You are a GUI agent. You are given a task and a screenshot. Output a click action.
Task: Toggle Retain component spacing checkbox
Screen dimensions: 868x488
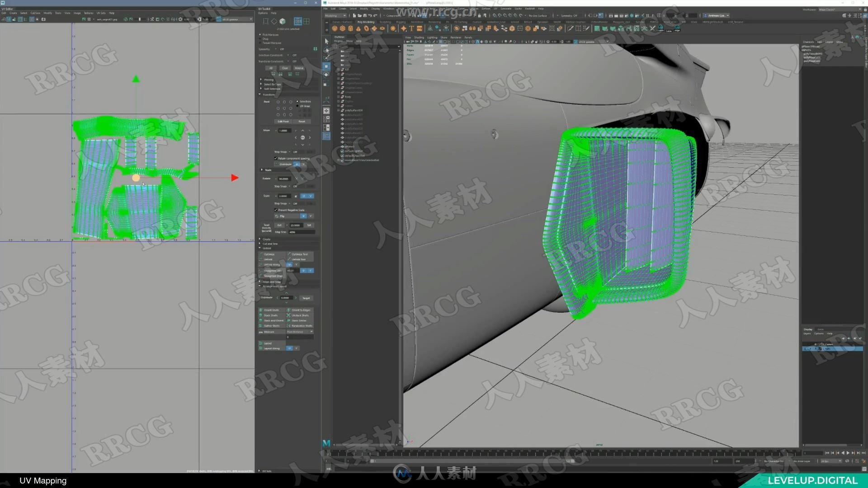click(276, 159)
